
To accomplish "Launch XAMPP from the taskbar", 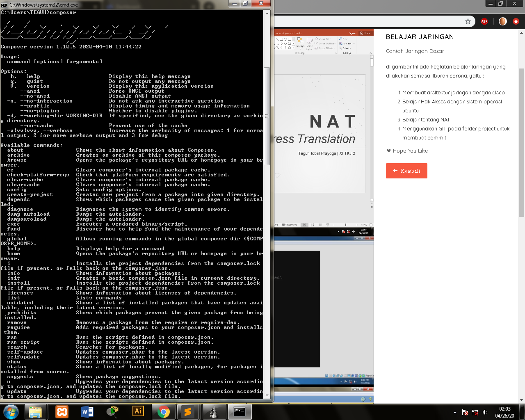I will click(62, 412).
